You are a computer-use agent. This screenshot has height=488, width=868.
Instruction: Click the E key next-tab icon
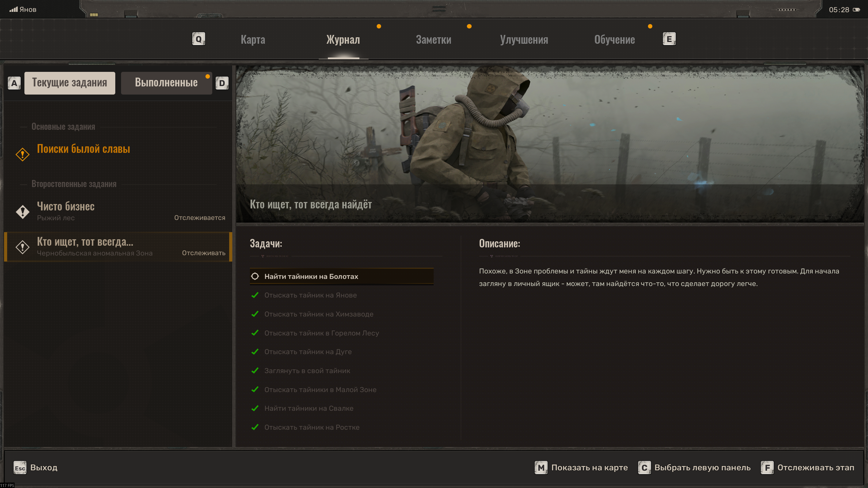click(x=669, y=39)
